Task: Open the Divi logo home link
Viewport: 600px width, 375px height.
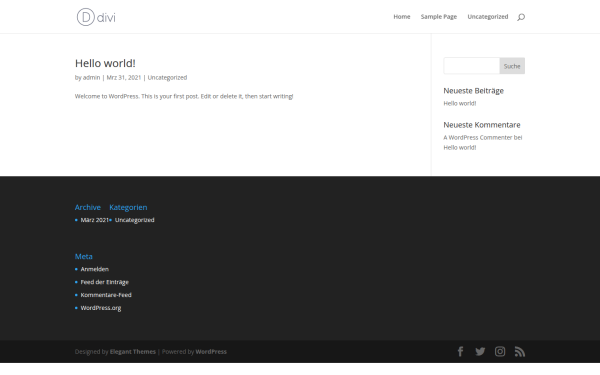Action: [96, 17]
